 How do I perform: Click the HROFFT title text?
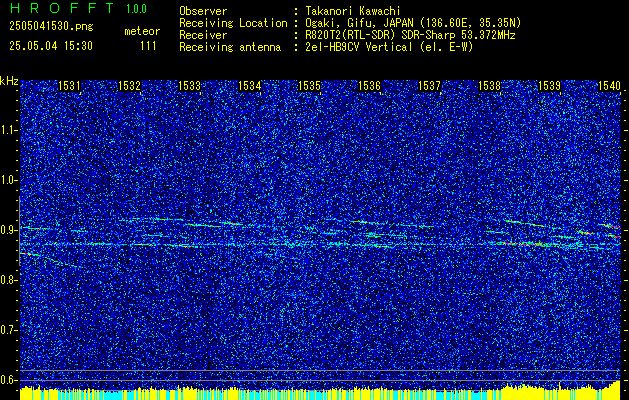62,8
